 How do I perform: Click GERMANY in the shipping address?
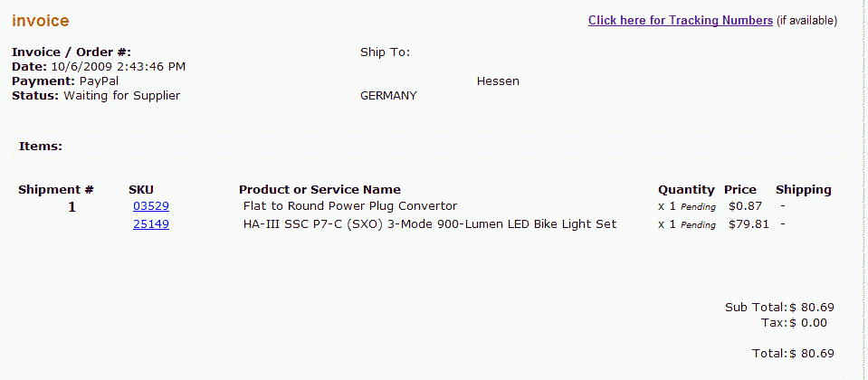point(388,96)
